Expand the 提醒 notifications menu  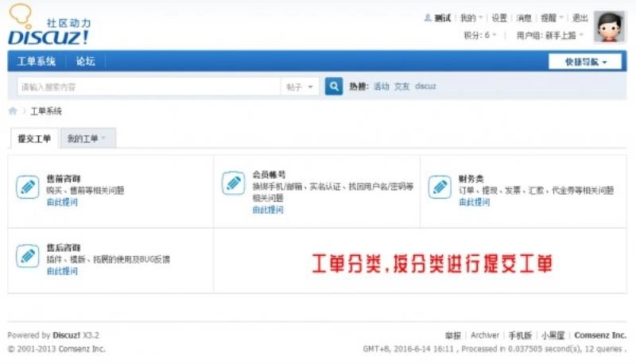[552, 17]
